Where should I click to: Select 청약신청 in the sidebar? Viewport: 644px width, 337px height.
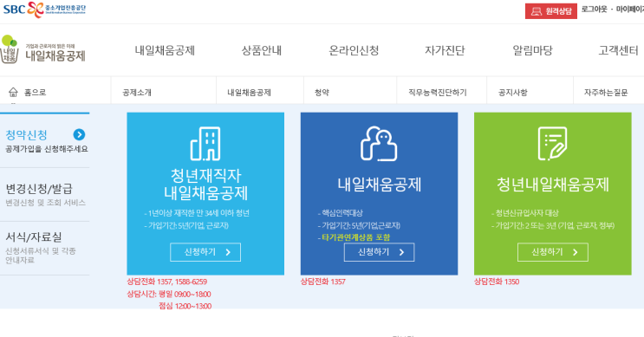click(26, 134)
